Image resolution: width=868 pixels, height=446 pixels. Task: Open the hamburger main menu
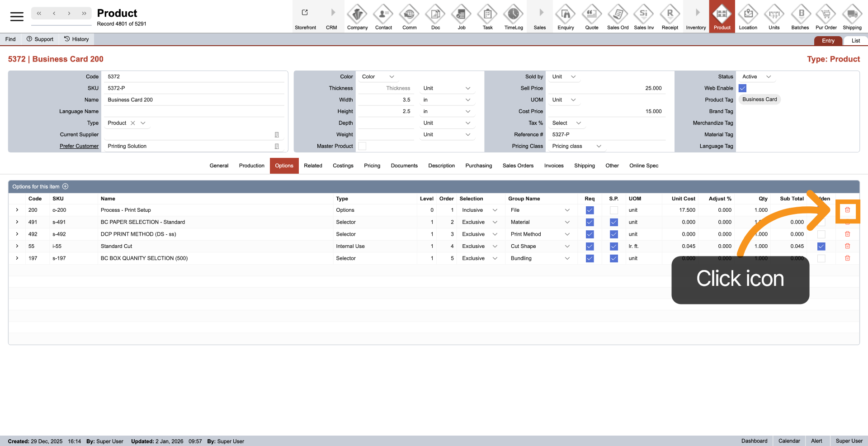[x=17, y=17]
